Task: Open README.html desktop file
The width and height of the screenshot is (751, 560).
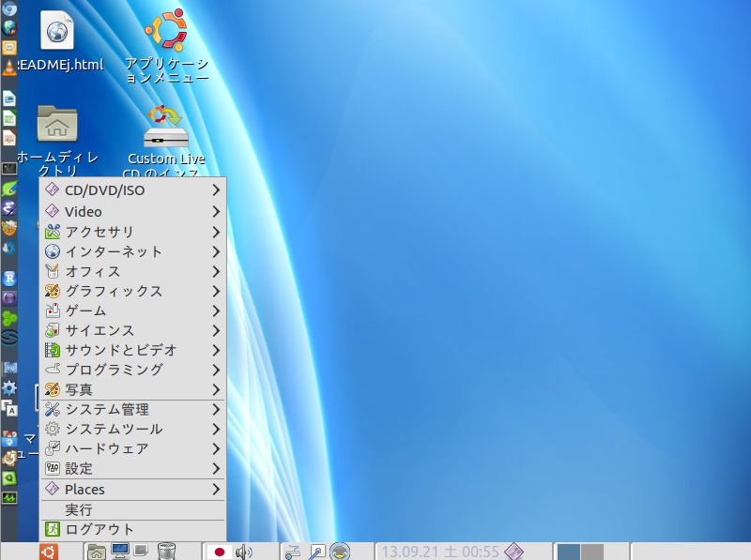Action: [57, 41]
